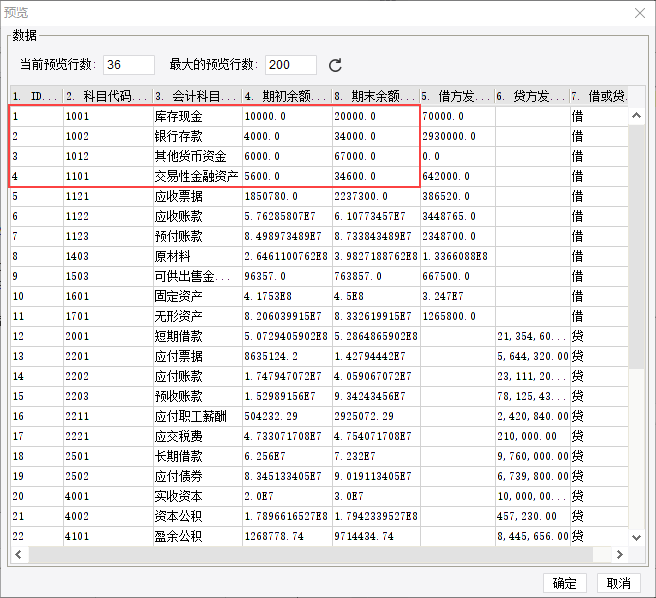Click the 预付账款 cell
The width and height of the screenshot is (656, 598).
197,236
